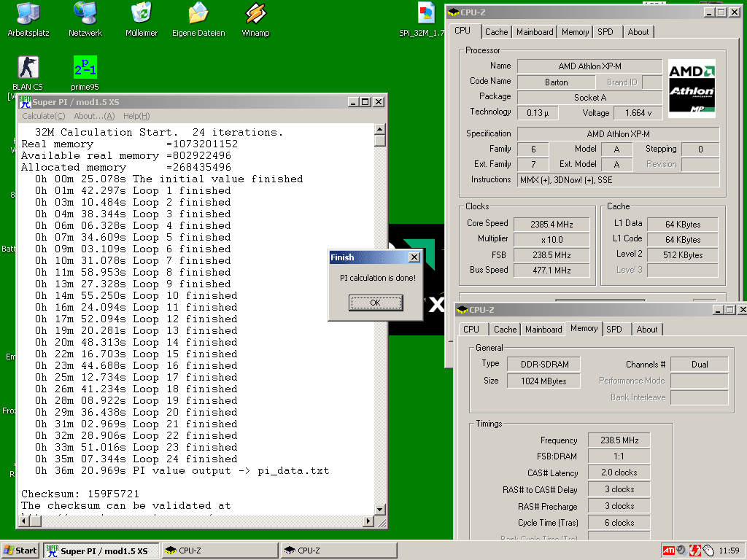Minimize the Super PI window
747x560 pixels.
(353, 102)
